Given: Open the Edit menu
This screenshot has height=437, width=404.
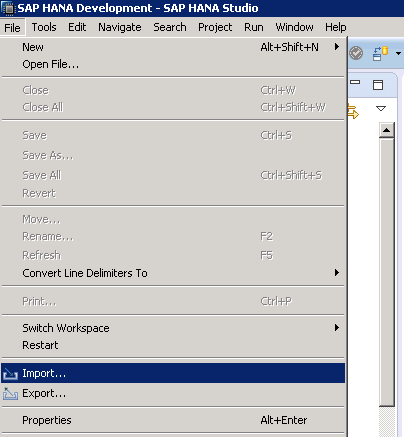Looking at the screenshot, I should tap(77, 27).
